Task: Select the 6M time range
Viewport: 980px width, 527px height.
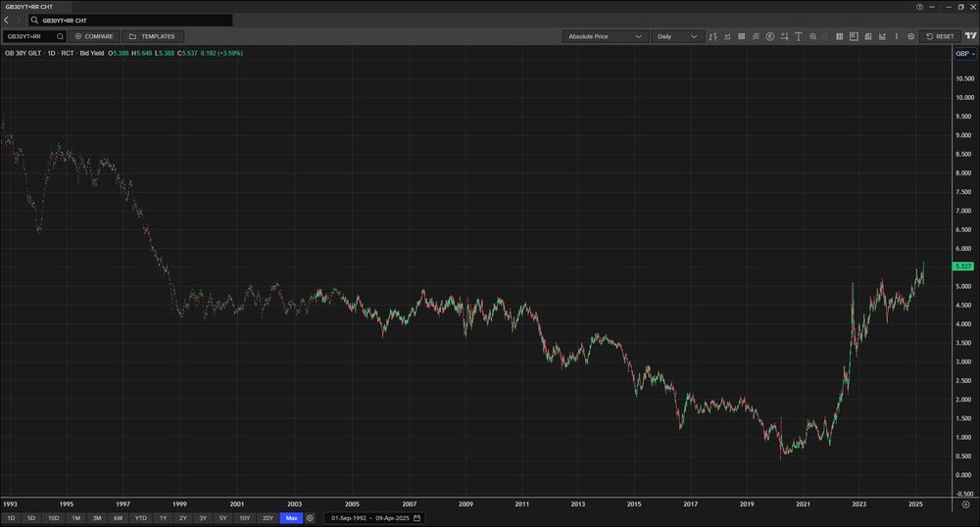Action: (119, 518)
